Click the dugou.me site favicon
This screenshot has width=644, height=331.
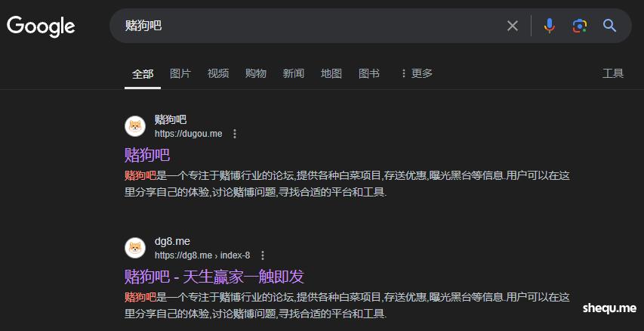(135, 126)
